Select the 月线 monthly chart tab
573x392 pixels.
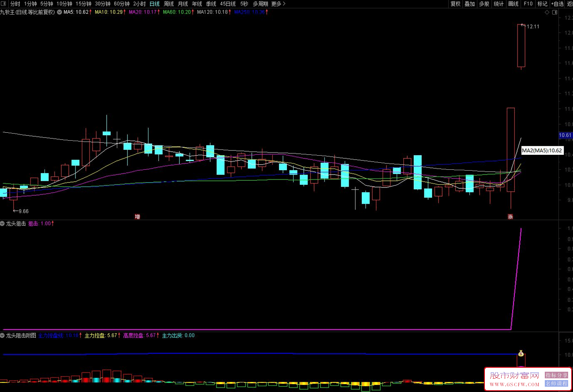click(x=183, y=4)
